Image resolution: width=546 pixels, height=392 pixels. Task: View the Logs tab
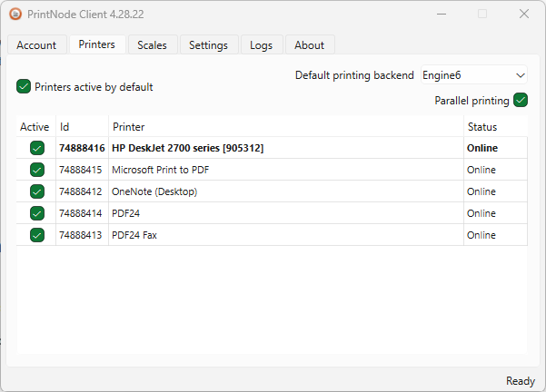pyautogui.click(x=261, y=44)
